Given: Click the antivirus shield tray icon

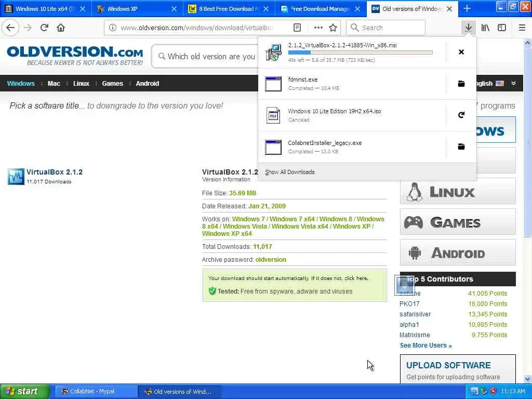Looking at the screenshot, I should (x=494, y=391).
